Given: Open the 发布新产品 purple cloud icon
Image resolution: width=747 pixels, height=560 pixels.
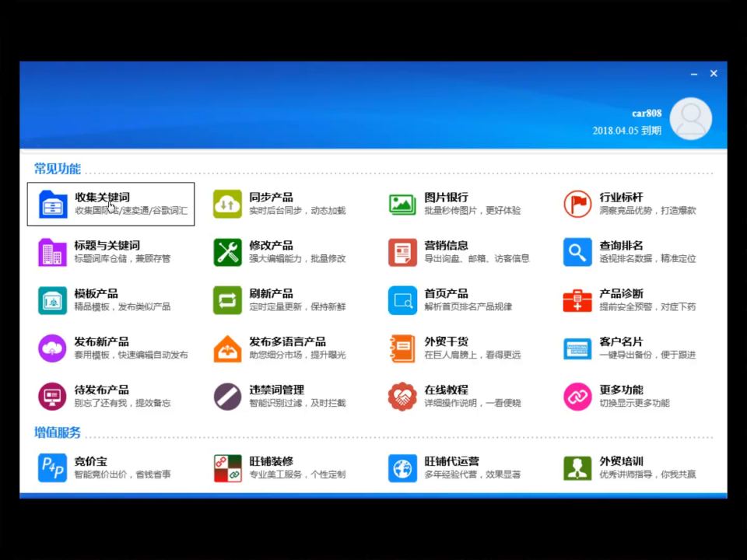Looking at the screenshot, I should click(52, 348).
